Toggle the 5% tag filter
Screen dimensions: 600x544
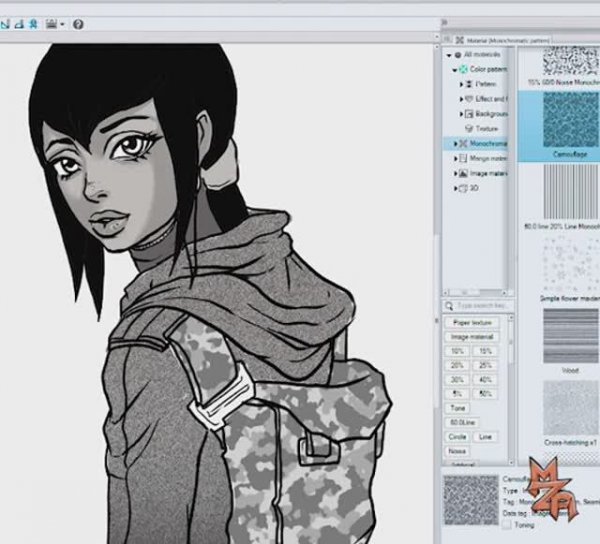[457, 394]
